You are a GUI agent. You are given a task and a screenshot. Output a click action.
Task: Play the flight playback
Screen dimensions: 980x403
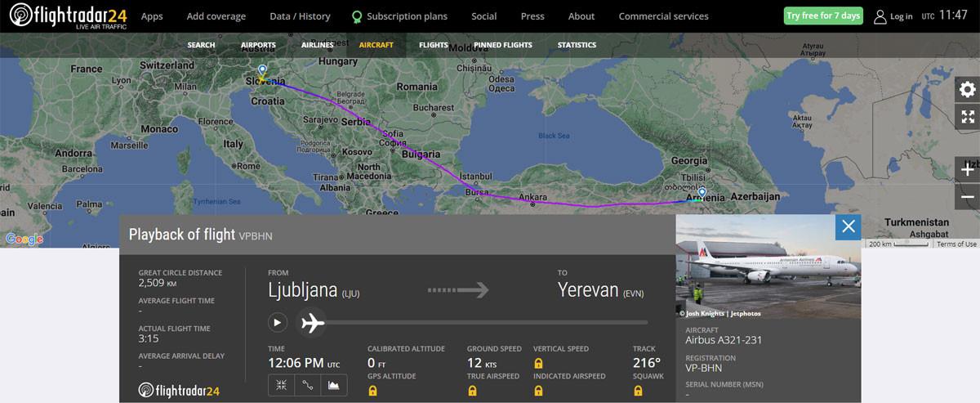tap(278, 322)
